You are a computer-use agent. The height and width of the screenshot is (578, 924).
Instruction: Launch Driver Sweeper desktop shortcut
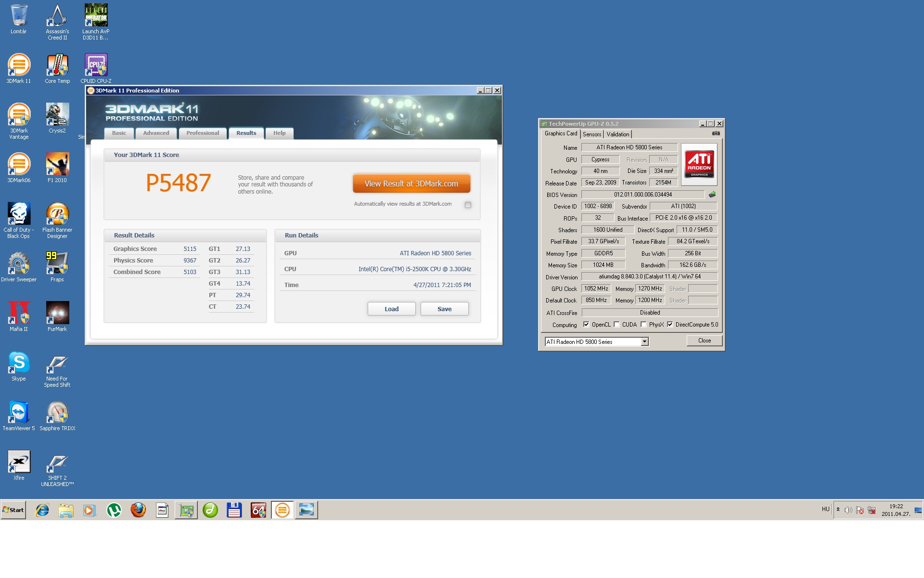coord(19,267)
